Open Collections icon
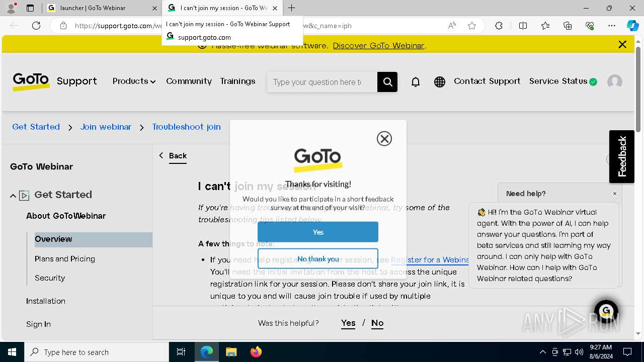The image size is (644, 362). [568, 26]
